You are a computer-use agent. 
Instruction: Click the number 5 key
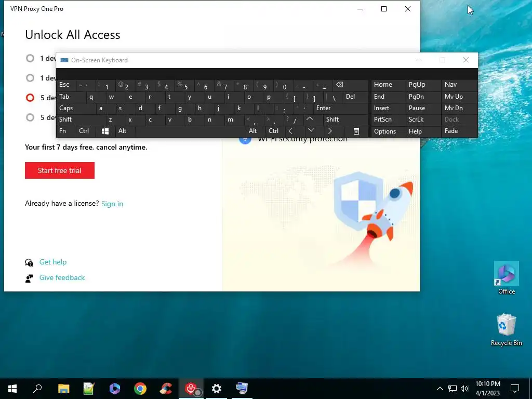184,85
